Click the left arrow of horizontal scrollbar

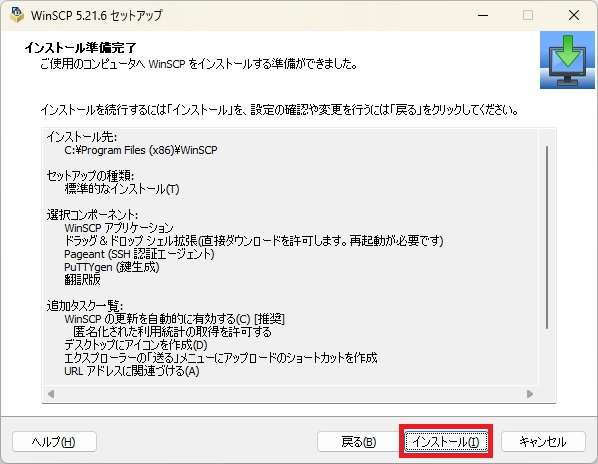[51, 394]
